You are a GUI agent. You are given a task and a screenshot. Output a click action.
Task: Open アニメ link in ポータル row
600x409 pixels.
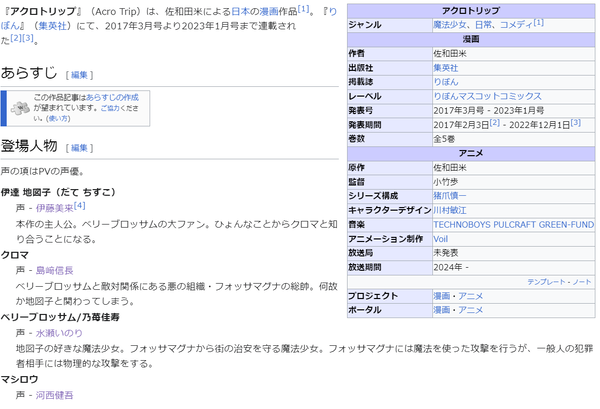coord(470,310)
